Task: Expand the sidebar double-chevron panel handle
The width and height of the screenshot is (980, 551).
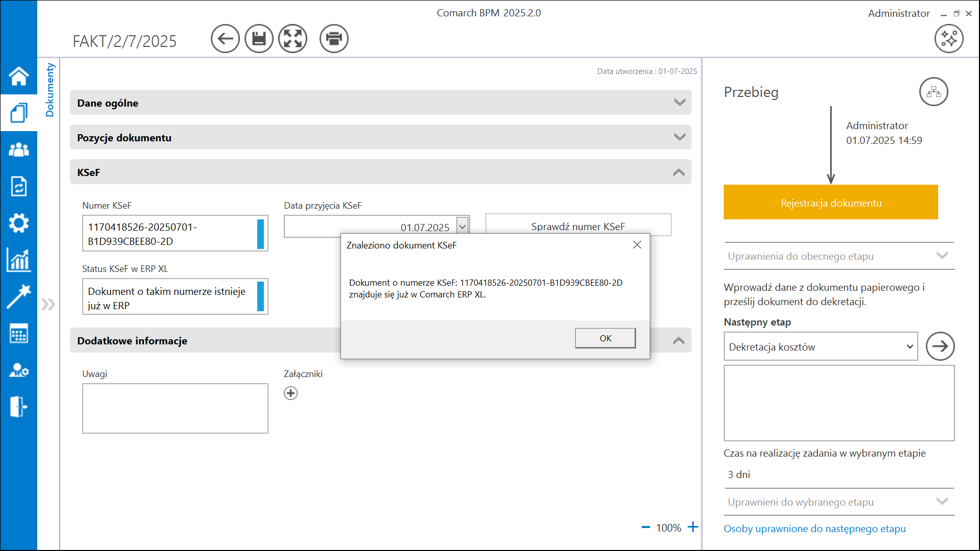Action: (48, 305)
